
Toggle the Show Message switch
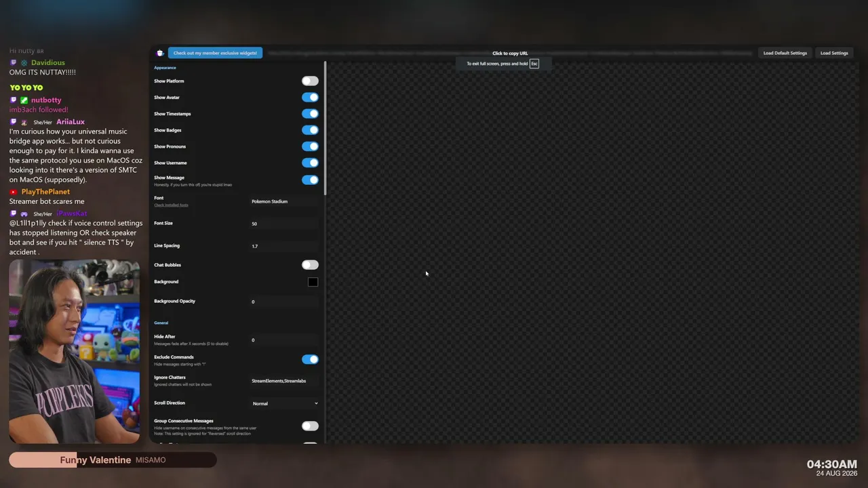[x=310, y=180]
